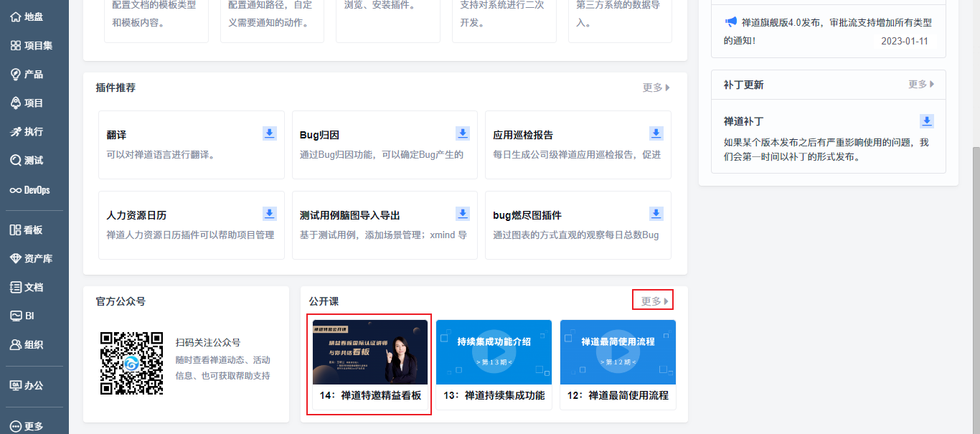
Task: Open 禅道旗舰版4.0发布 announcement
Action: point(827,32)
